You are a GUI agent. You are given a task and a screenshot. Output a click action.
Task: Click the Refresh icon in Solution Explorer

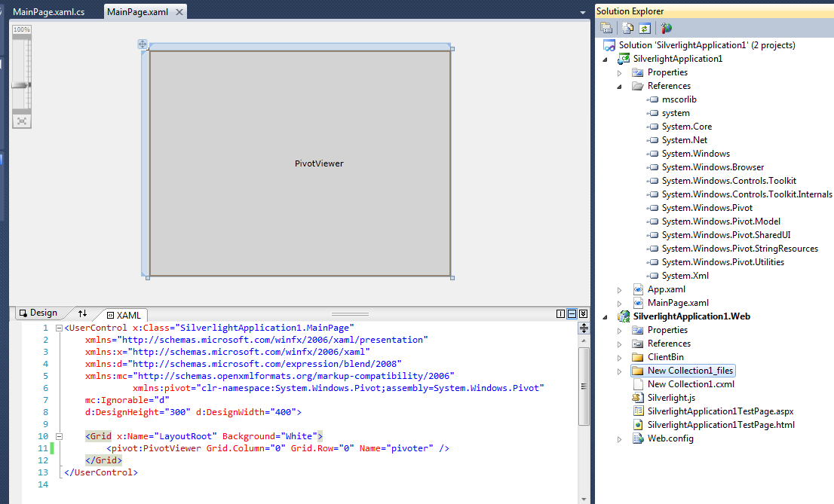click(645, 28)
